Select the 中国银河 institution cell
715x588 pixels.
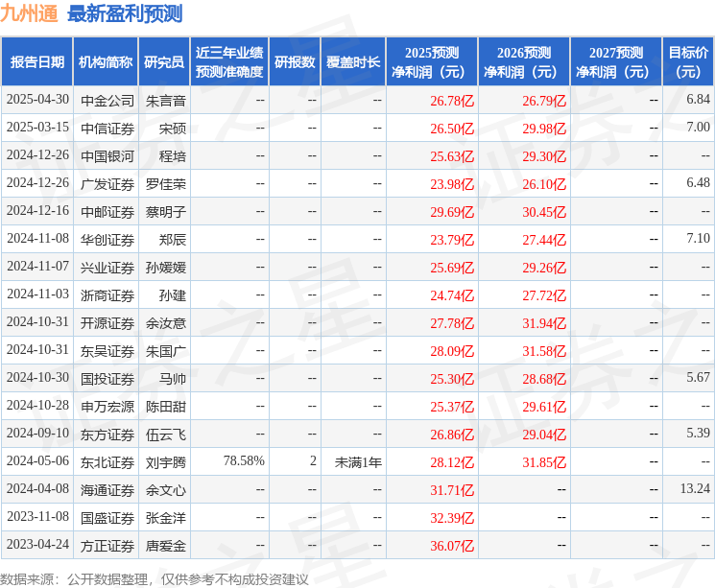point(107,156)
